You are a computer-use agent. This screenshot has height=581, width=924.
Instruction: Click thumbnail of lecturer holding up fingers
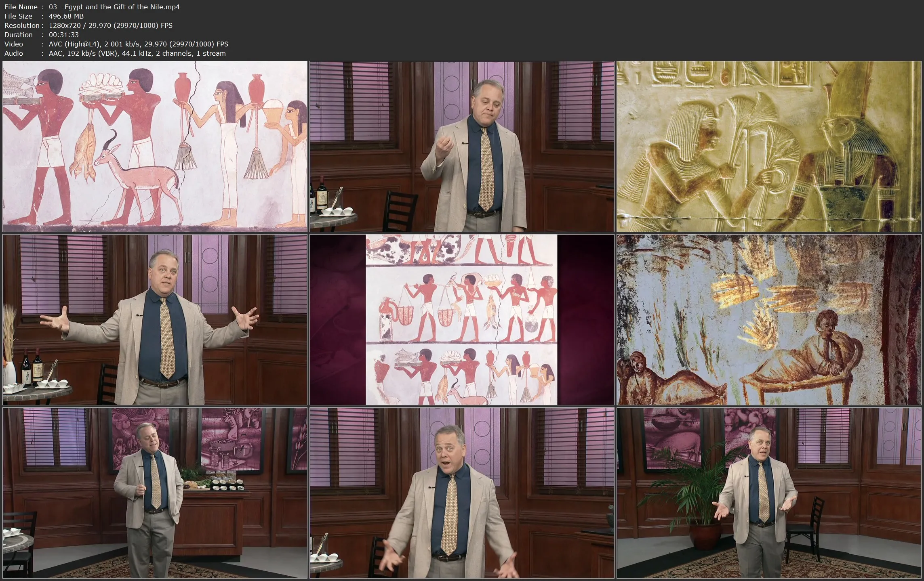[x=462, y=147]
